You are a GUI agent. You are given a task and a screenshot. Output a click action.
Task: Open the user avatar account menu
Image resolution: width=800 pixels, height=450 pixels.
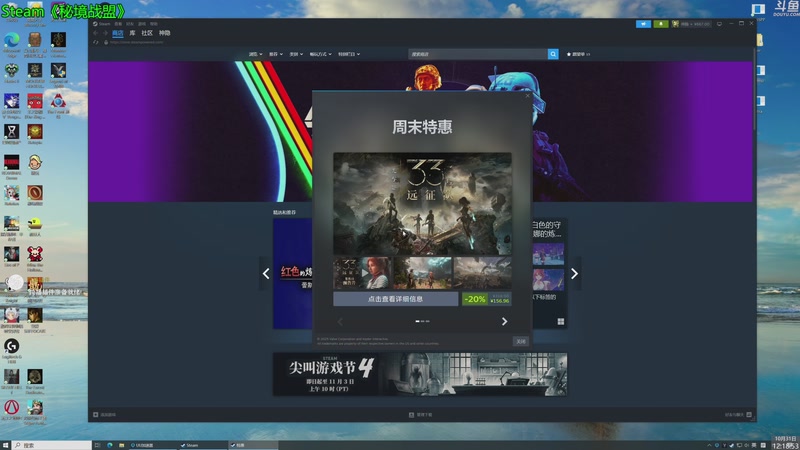(x=692, y=24)
